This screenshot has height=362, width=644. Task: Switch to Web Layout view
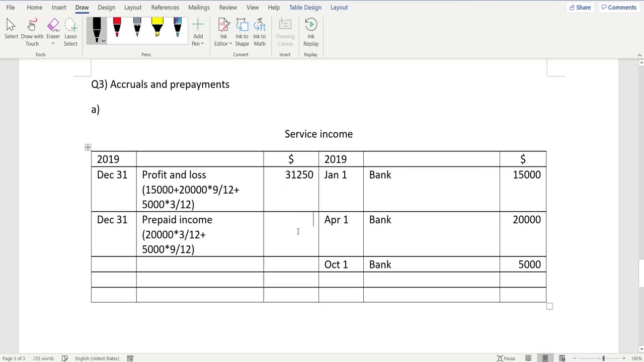click(562, 358)
